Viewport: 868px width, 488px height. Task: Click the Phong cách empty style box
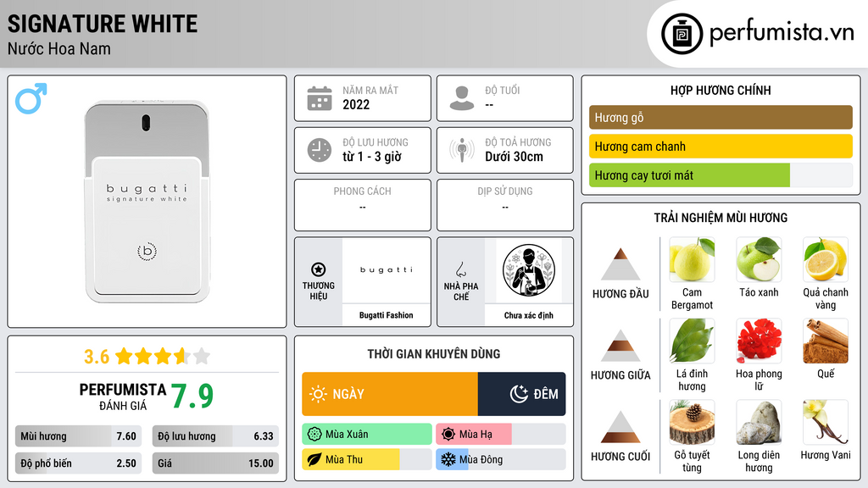pos(363,205)
